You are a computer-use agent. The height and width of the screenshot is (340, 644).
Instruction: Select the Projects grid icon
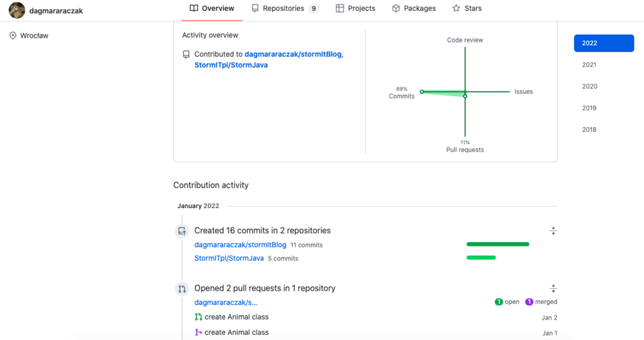(339, 8)
